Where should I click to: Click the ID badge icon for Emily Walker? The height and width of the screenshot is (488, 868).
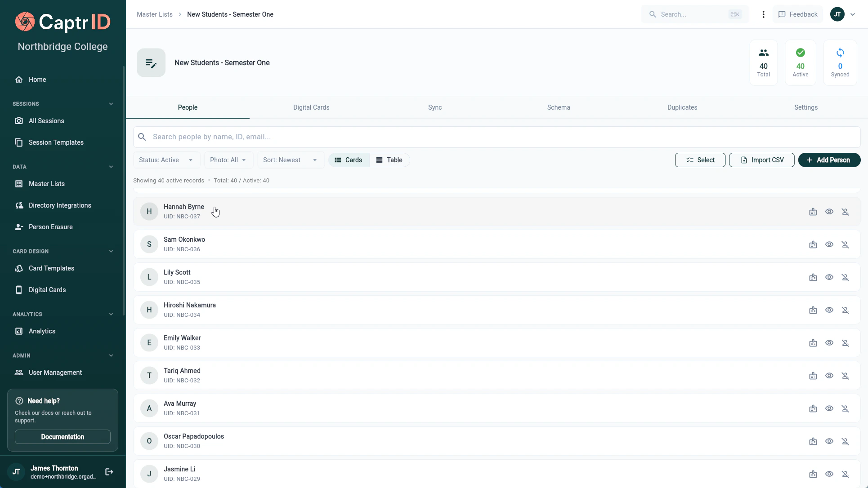(x=813, y=343)
